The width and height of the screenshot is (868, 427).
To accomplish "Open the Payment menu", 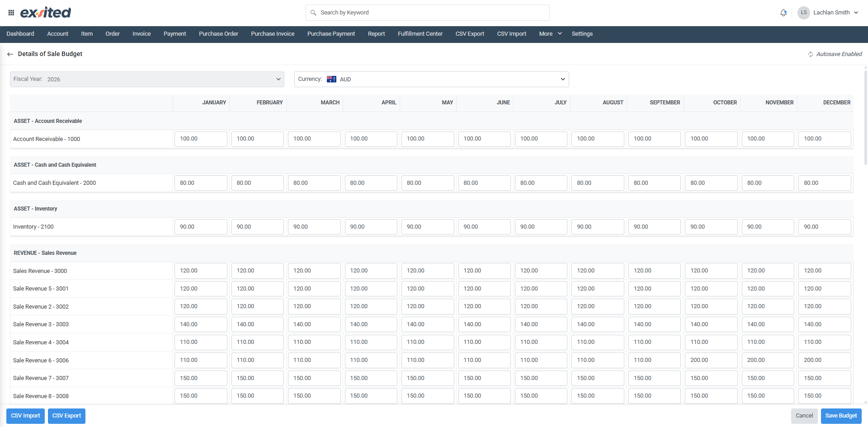I will pyautogui.click(x=175, y=34).
